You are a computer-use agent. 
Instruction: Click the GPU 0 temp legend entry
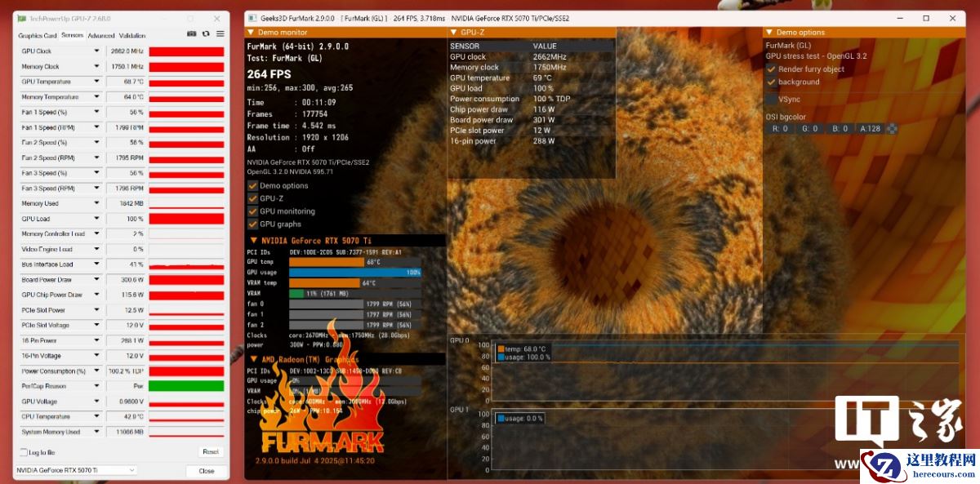[x=523, y=349]
